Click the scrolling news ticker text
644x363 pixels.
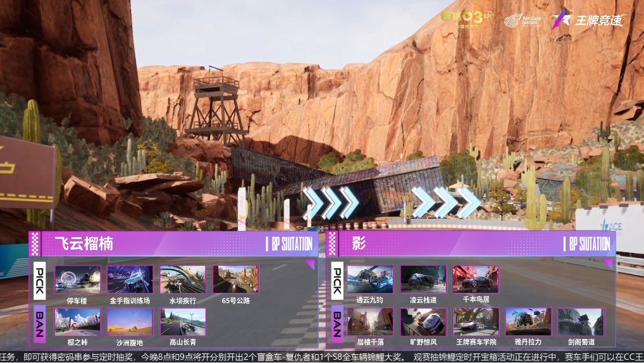322,357
